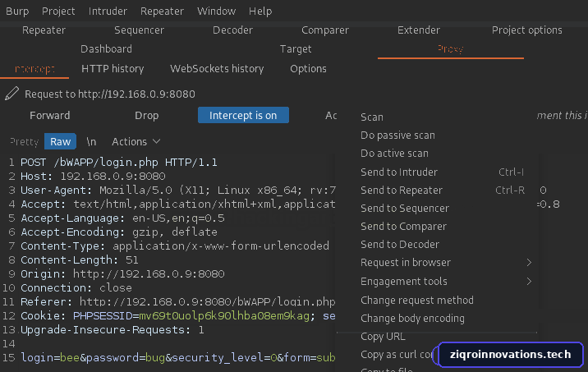
Task: Select Copy URL in the context menu
Action: [x=383, y=337]
